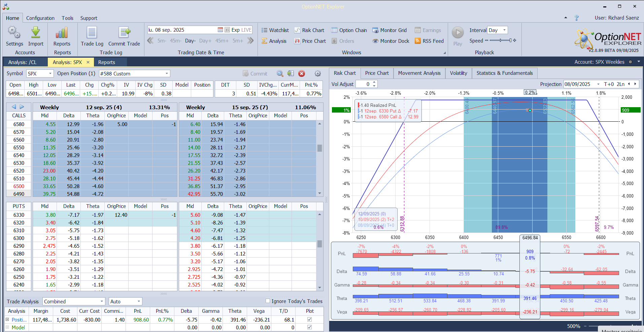Click the calls grid vertical scrollbar

(x=319, y=158)
